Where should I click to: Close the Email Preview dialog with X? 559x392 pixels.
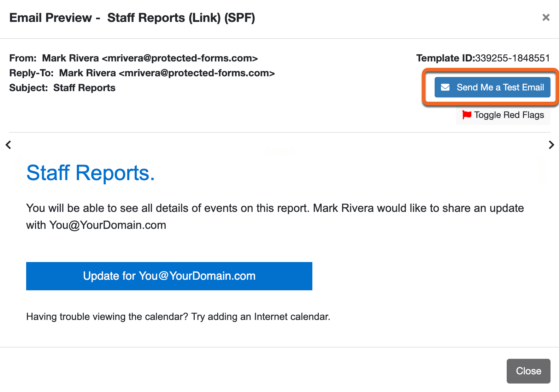(x=546, y=17)
